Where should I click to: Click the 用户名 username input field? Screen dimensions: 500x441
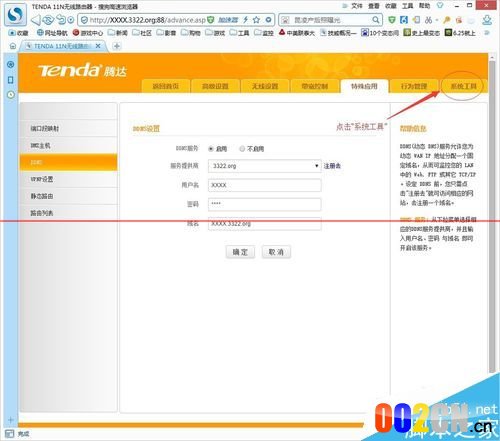tap(265, 185)
